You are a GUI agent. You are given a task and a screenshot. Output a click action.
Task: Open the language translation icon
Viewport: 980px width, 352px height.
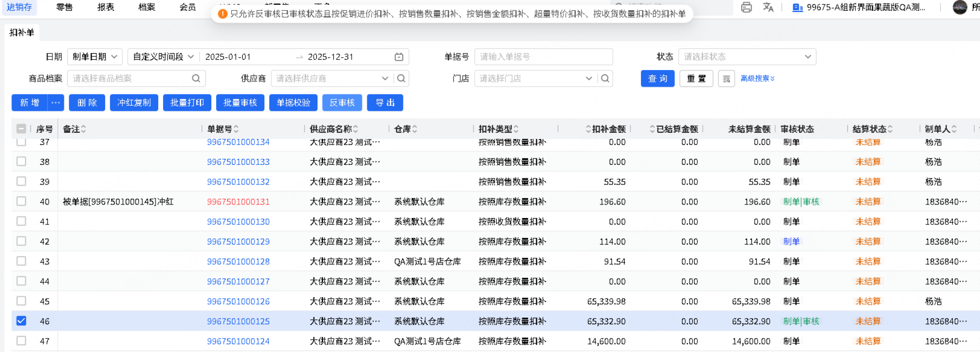click(768, 8)
